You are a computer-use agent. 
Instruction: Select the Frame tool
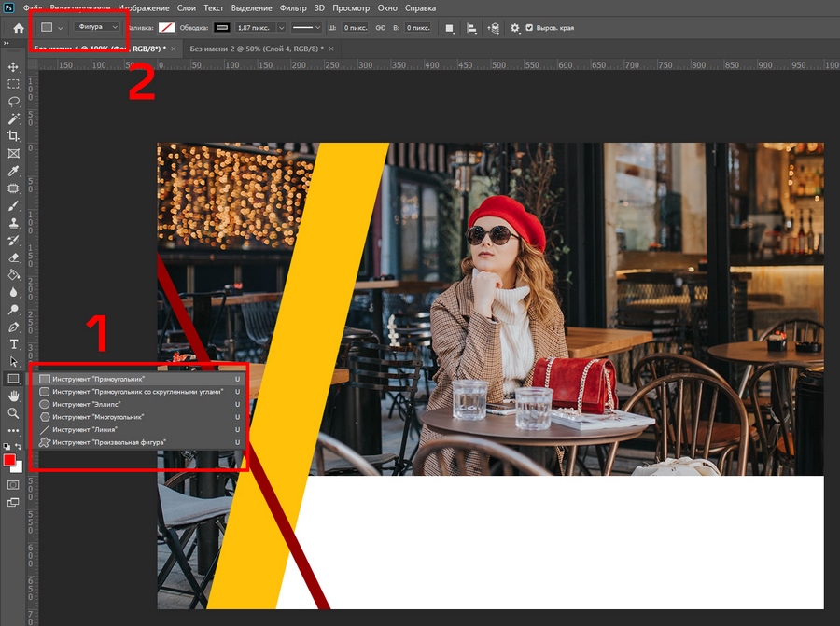pos(13,154)
